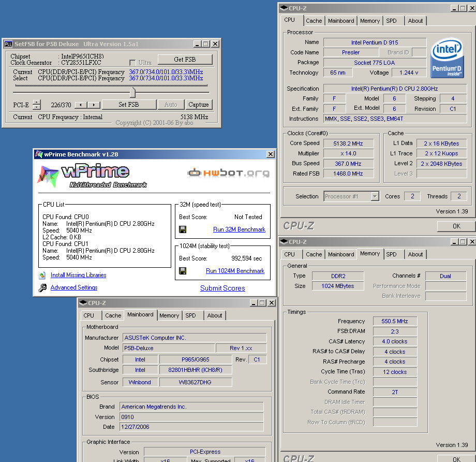476x462 pixels.
Task: Open Run 32M Benchmark link
Action: click(239, 229)
